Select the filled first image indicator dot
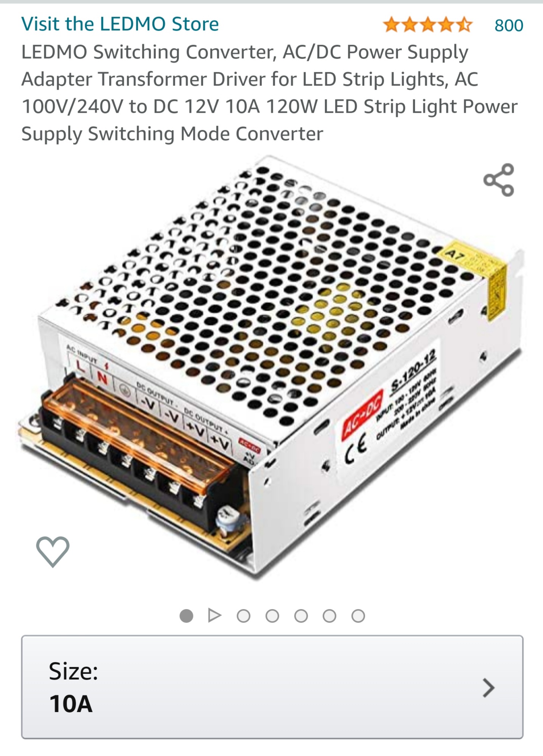 pyautogui.click(x=186, y=616)
